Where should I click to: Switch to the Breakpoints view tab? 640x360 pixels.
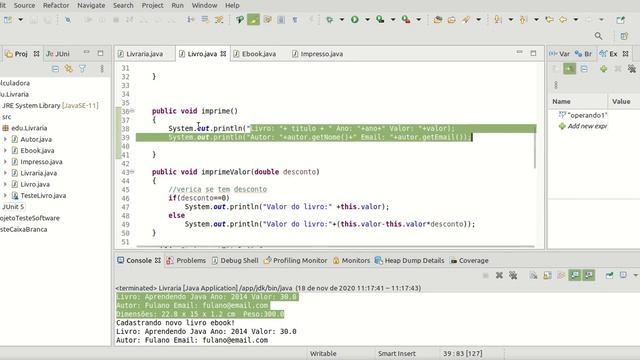point(583,53)
